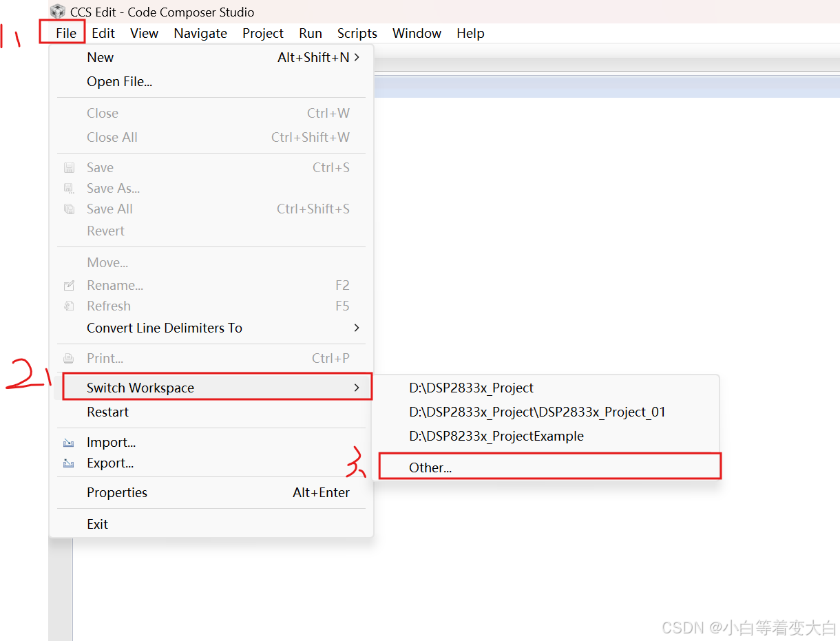The image size is (840, 641).
Task: Open the Navigate menu
Action: (200, 33)
